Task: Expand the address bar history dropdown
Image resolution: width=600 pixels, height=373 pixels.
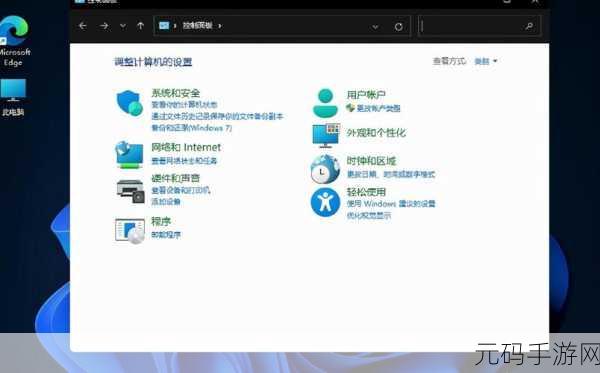Action: (x=375, y=26)
